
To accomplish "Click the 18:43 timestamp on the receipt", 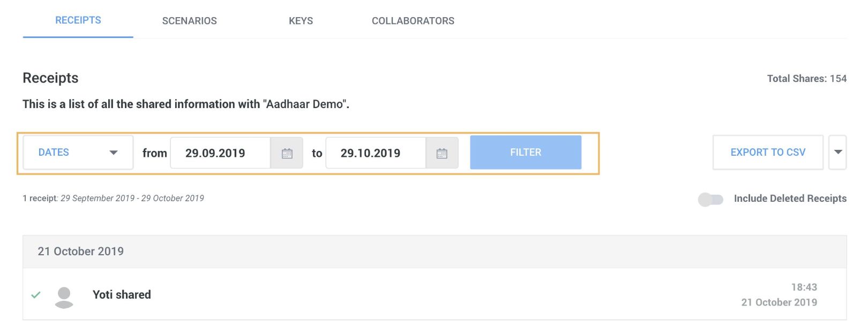I will [x=804, y=287].
